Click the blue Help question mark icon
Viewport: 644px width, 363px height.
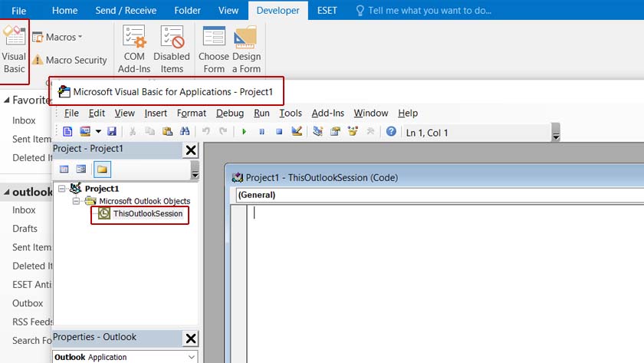[391, 131]
